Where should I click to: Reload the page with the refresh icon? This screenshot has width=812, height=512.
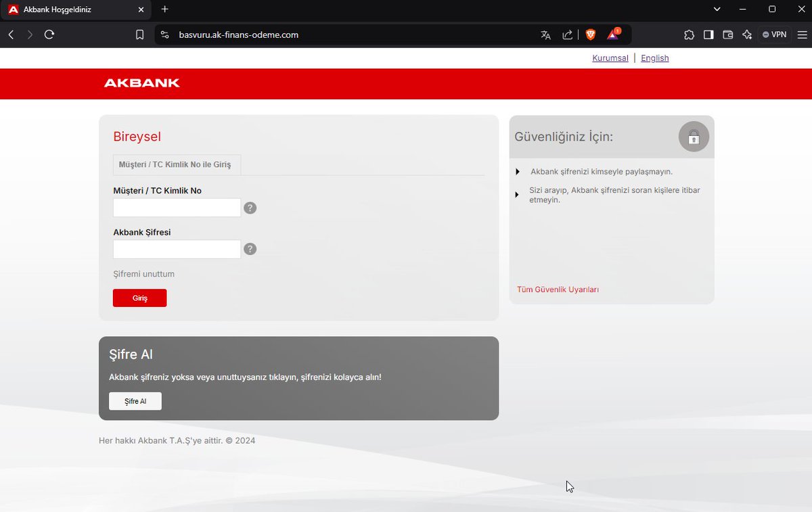coord(49,34)
